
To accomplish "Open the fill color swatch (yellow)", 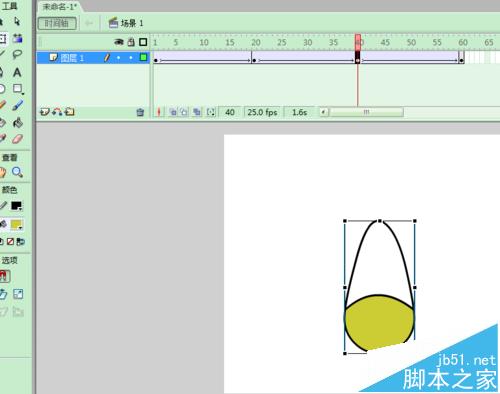I will 16,225.
